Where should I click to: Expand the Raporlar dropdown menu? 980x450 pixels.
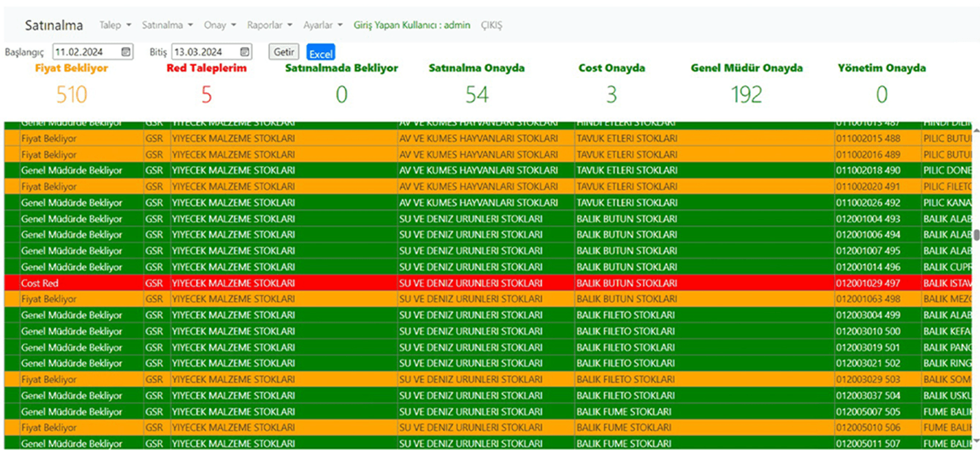pyautogui.click(x=270, y=25)
